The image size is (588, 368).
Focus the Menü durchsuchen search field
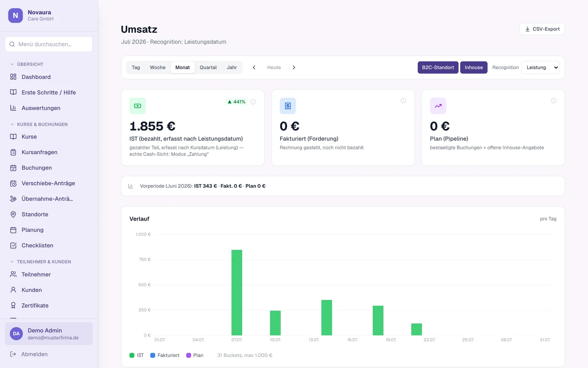[49, 44]
